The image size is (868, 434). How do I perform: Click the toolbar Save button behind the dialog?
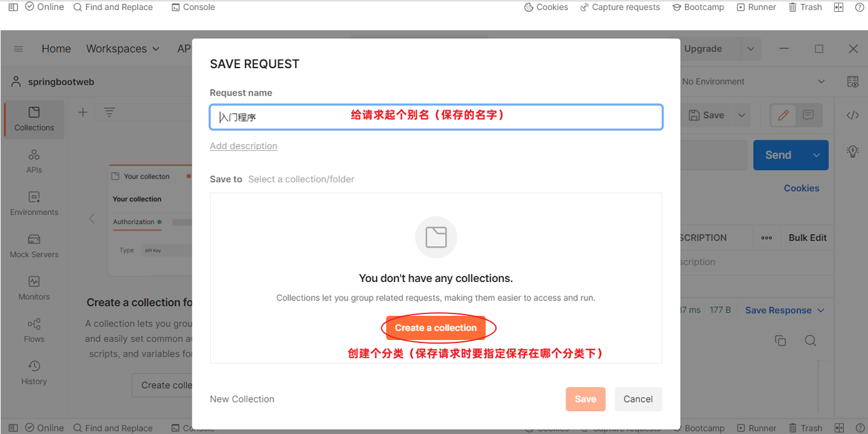tap(706, 115)
